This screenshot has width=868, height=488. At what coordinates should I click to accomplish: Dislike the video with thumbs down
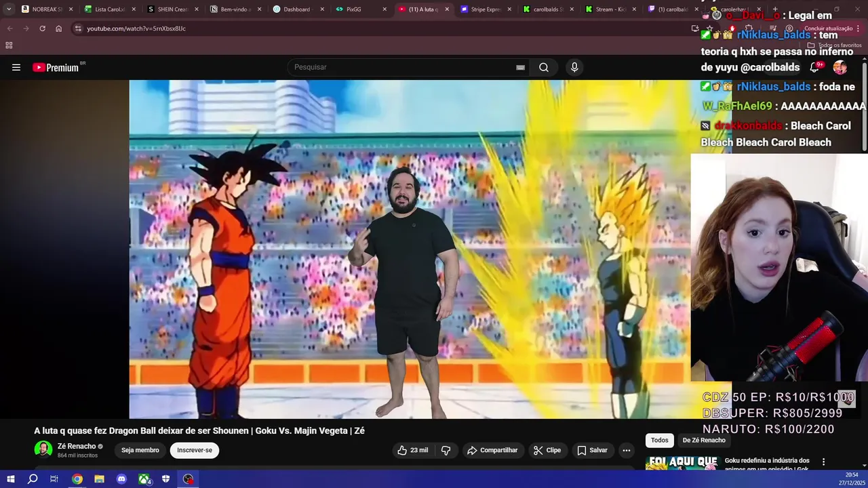[446, 450]
